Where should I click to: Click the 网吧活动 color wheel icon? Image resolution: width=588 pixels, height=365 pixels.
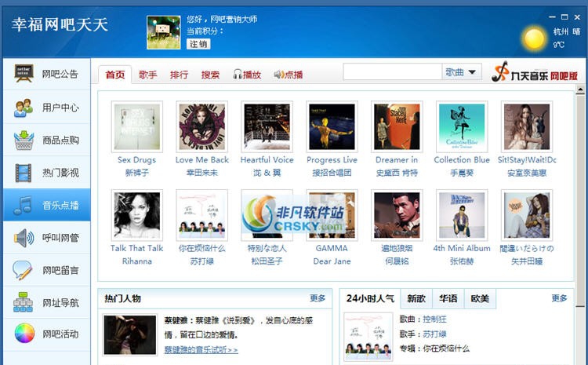24,334
